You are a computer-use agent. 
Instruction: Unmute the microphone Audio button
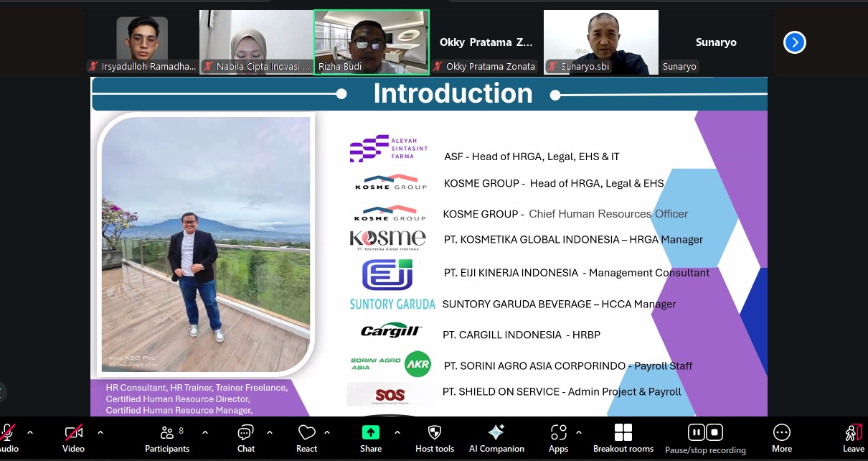click(x=8, y=433)
